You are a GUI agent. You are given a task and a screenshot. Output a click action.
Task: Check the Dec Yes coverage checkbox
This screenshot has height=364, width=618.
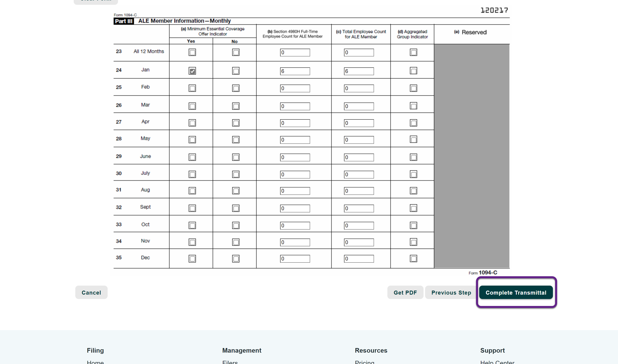click(192, 259)
